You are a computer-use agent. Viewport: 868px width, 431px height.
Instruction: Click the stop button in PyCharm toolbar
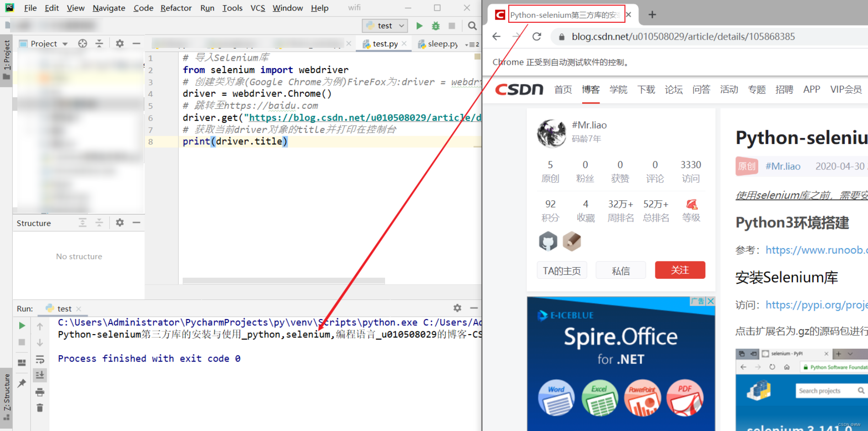click(x=452, y=26)
